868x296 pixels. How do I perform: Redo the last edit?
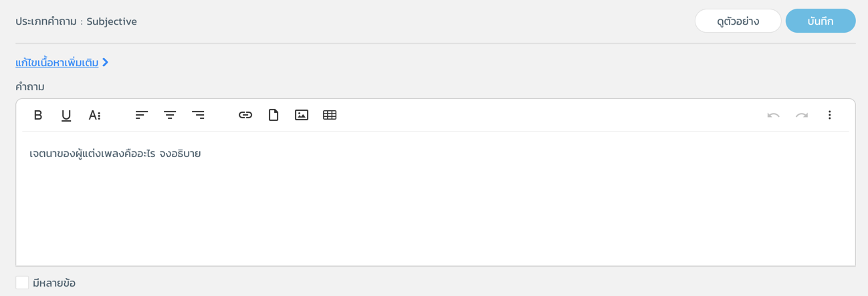(801, 115)
